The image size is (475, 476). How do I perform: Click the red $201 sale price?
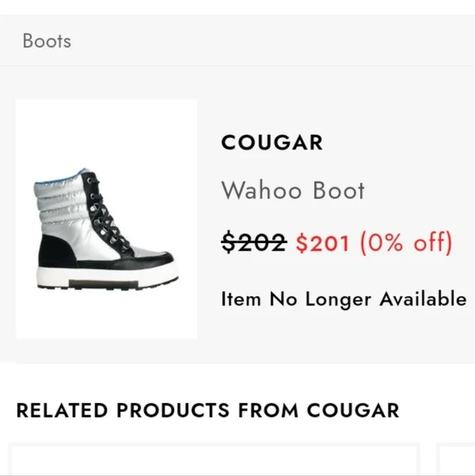click(x=322, y=243)
